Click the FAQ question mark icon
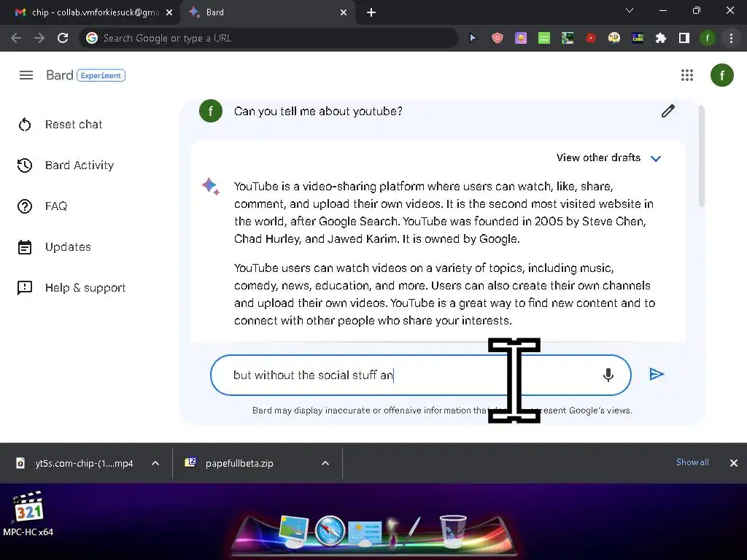The width and height of the screenshot is (747, 560). pyautogui.click(x=25, y=206)
